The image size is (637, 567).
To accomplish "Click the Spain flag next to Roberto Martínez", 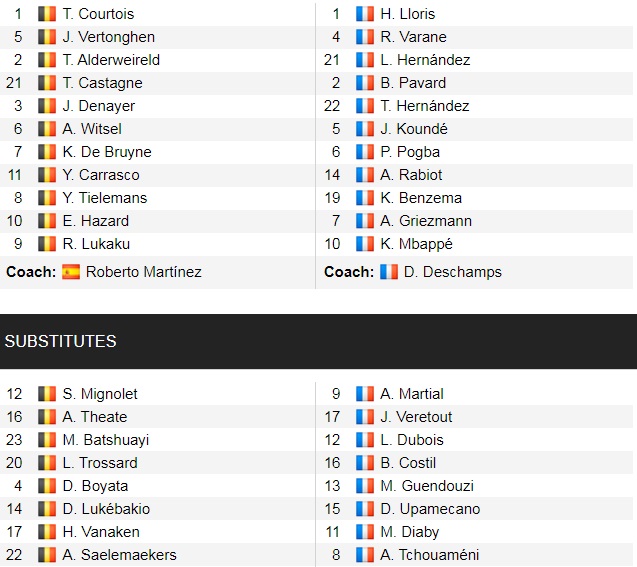I will click(x=70, y=272).
